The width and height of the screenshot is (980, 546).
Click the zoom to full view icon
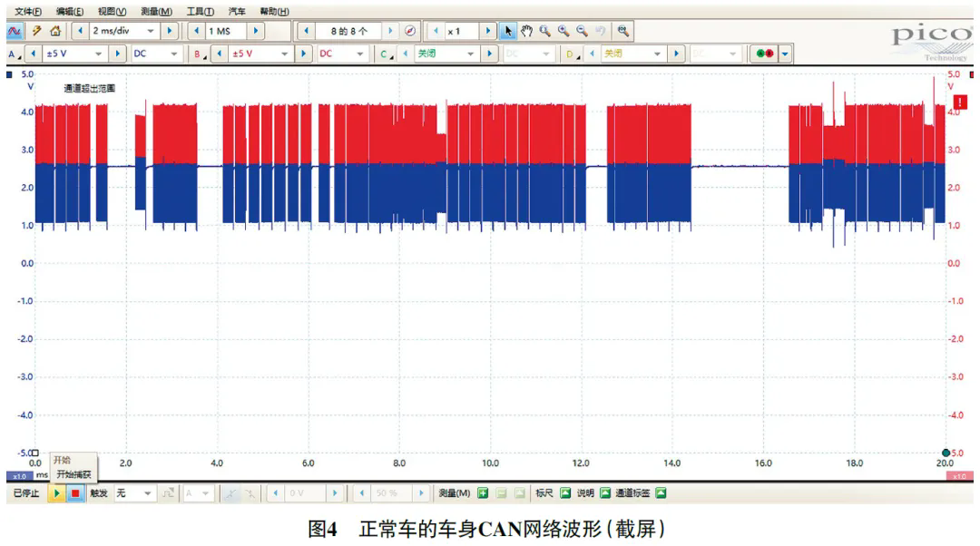coord(622,31)
